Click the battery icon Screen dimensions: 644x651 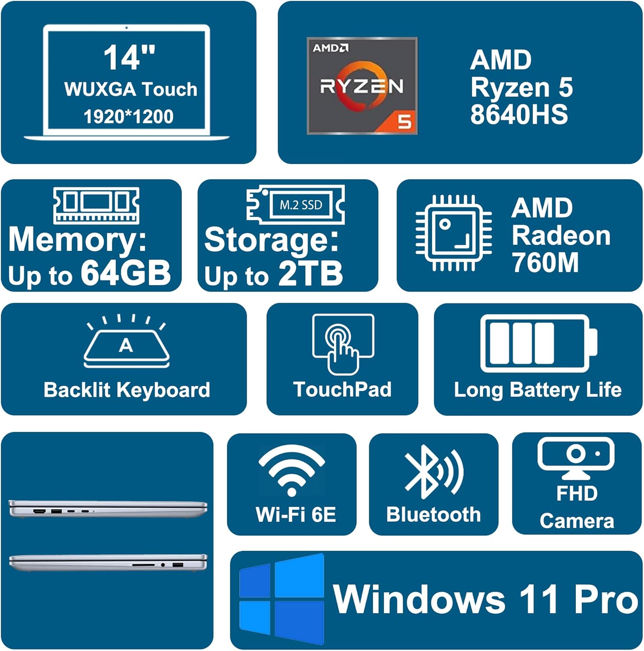(x=539, y=344)
